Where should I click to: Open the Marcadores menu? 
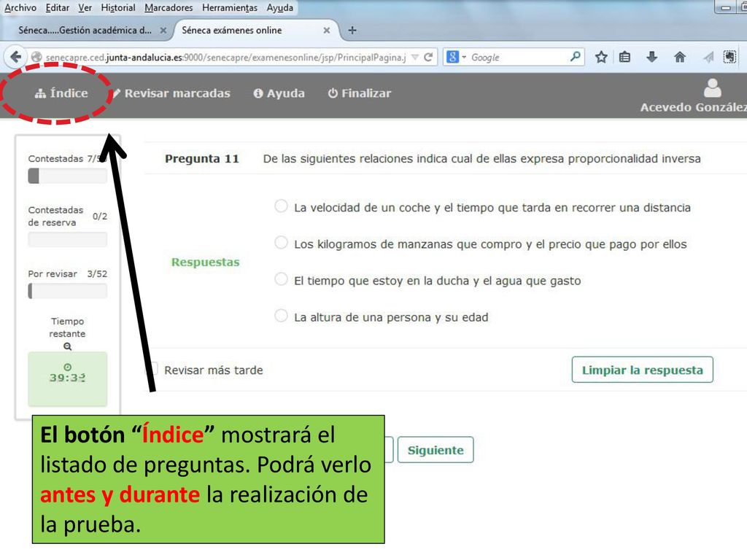coord(169,7)
